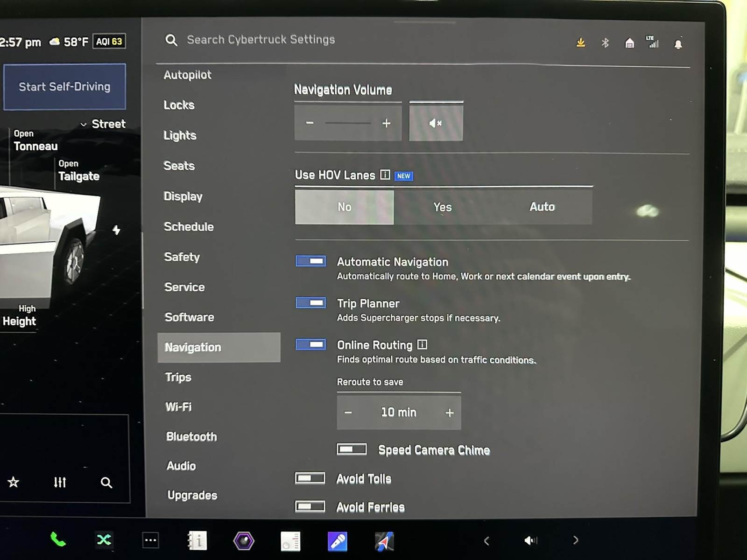Screen dimensions: 747x560
Task: Enable Avoid Tolls toggle
Action: (x=310, y=478)
